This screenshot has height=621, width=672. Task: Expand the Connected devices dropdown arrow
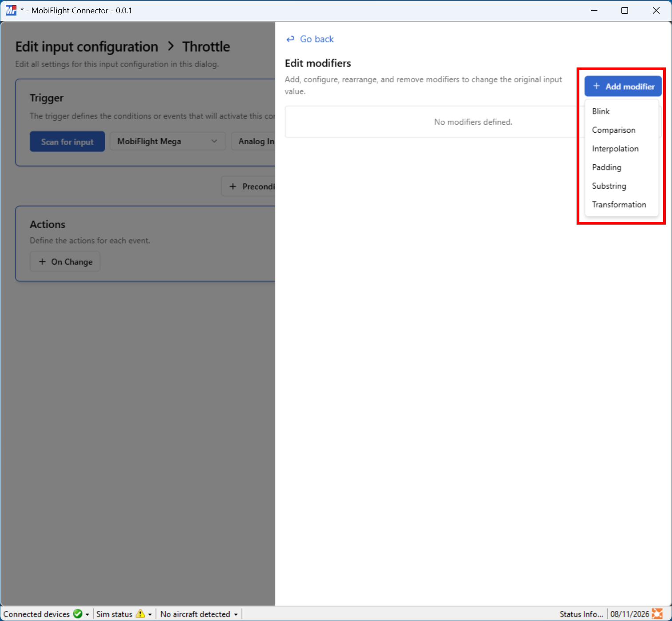(87, 614)
